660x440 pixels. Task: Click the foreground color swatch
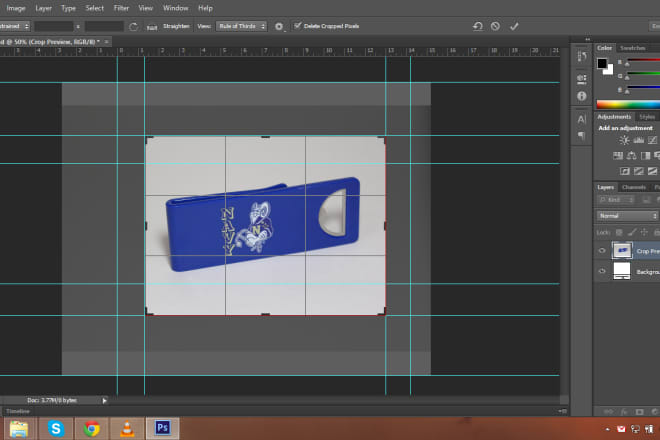(x=602, y=63)
